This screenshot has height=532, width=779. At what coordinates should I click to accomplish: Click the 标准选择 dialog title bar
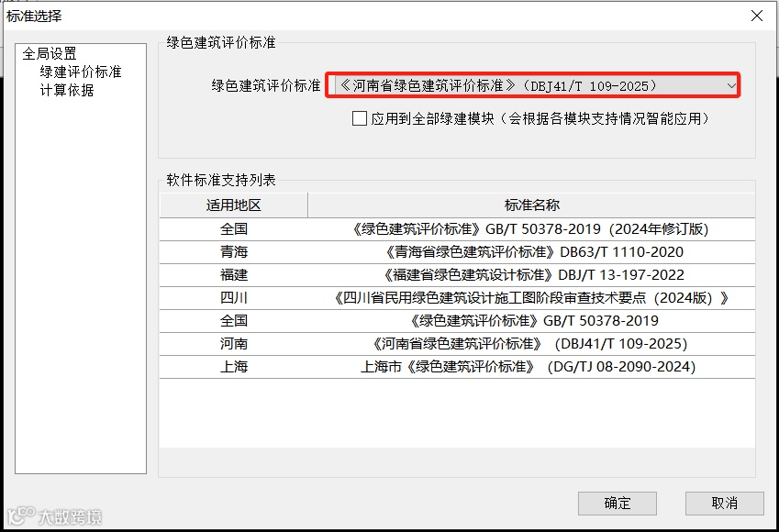point(37,16)
